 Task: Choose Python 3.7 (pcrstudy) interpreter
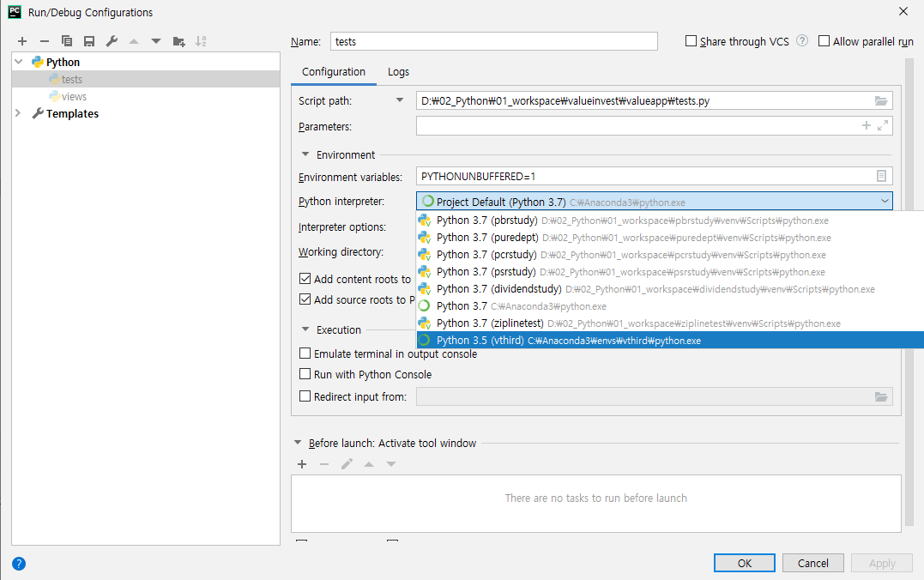point(670,255)
